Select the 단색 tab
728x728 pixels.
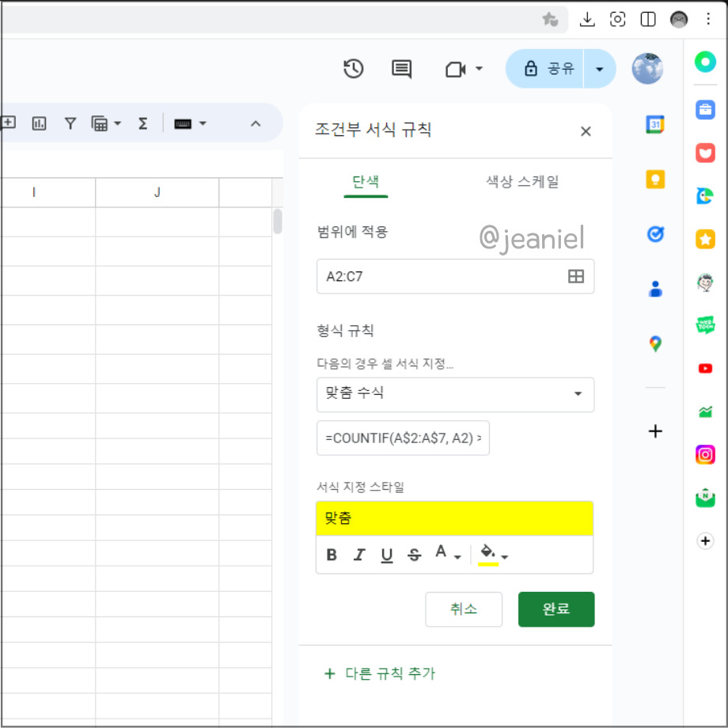click(366, 180)
